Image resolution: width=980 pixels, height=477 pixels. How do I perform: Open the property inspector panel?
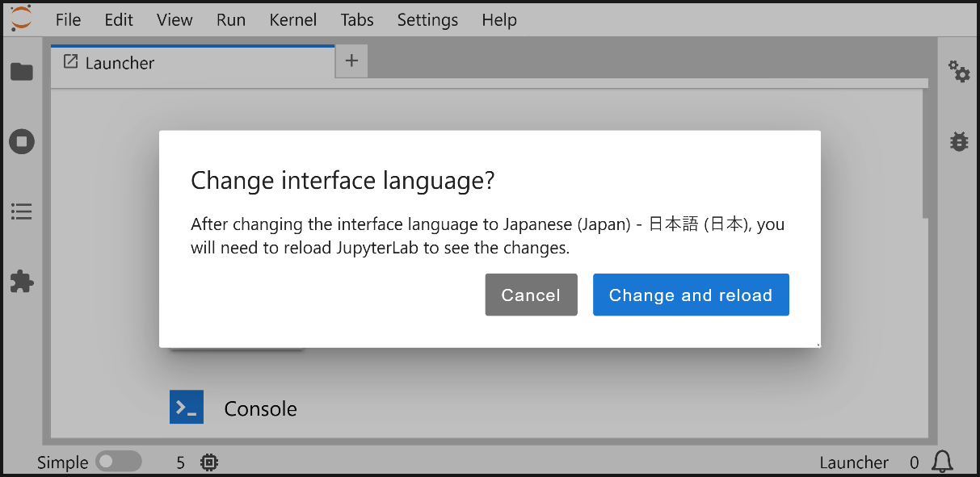tap(958, 72)
